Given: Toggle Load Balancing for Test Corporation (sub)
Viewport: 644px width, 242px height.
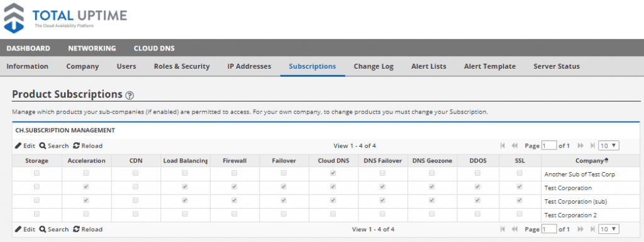Looking at the screenshot, I should [185, 200].
